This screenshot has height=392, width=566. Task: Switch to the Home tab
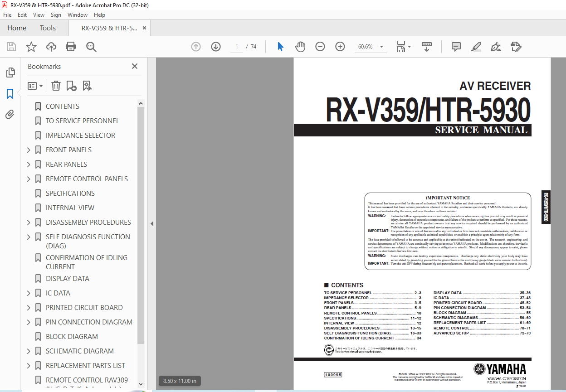pyautogui.click(x=17, y=28)
